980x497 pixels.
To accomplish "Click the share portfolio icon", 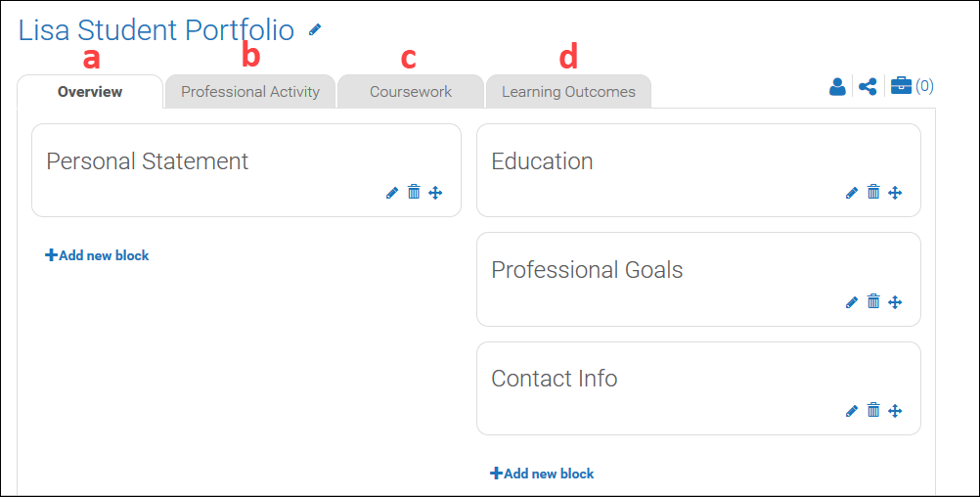I will coord(868,87).
